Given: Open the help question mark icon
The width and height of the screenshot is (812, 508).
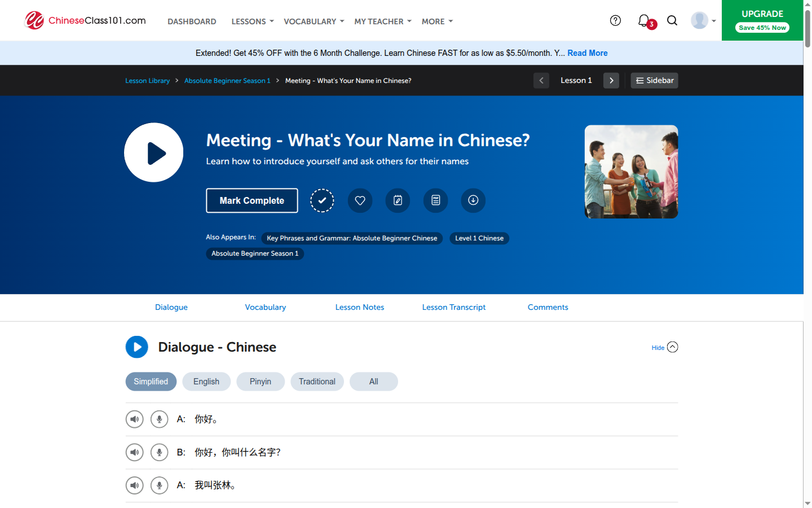Looking at the screenshot, I should tap(615, 20).
